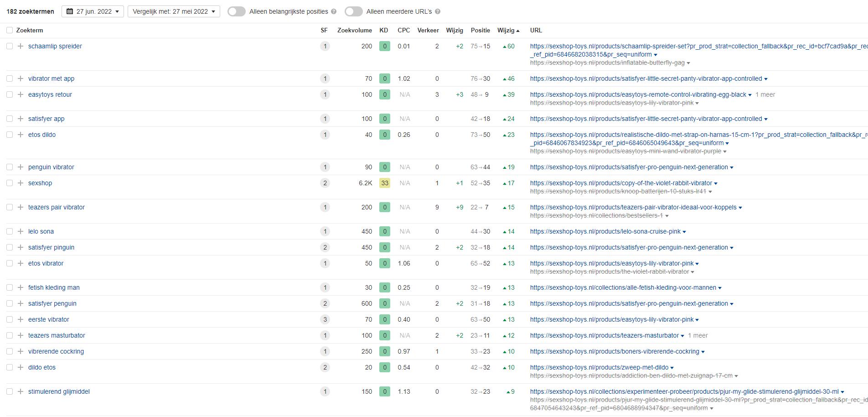Expand plus icon for vibrerende cockring
This screenshot has width=868, height=417.
pyautogui.click(x=21, y=351)
